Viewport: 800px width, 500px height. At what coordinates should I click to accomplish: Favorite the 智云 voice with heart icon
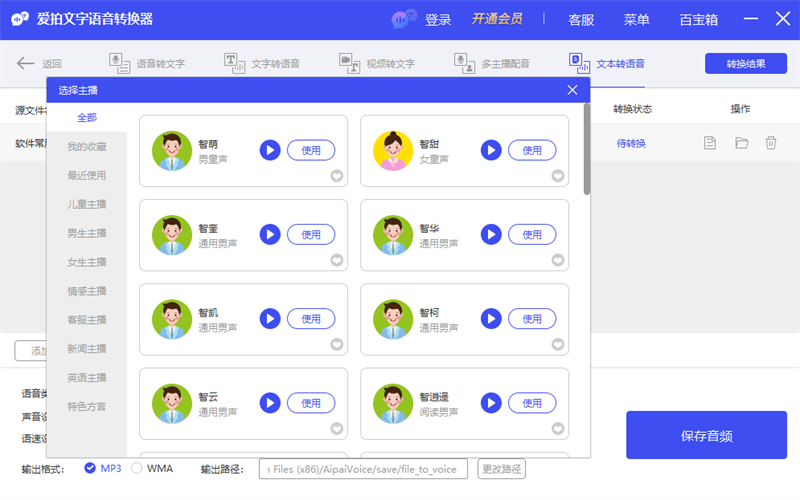(x=337, y=429)
